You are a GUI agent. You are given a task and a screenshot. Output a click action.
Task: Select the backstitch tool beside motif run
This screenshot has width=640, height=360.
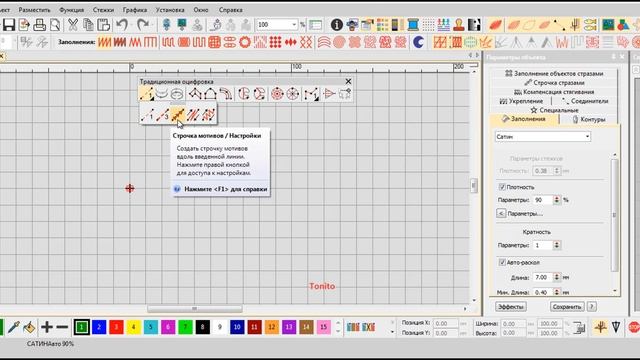point(193,115)
